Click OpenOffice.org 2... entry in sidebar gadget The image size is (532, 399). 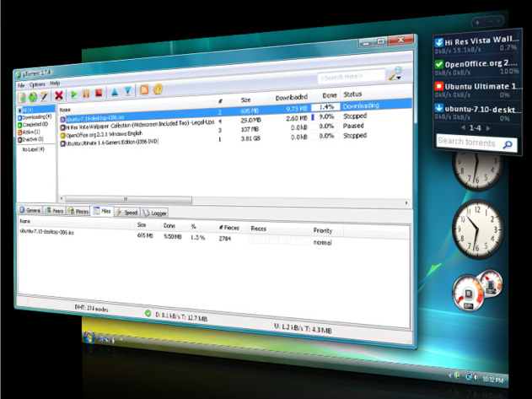[x=477, y=68]
